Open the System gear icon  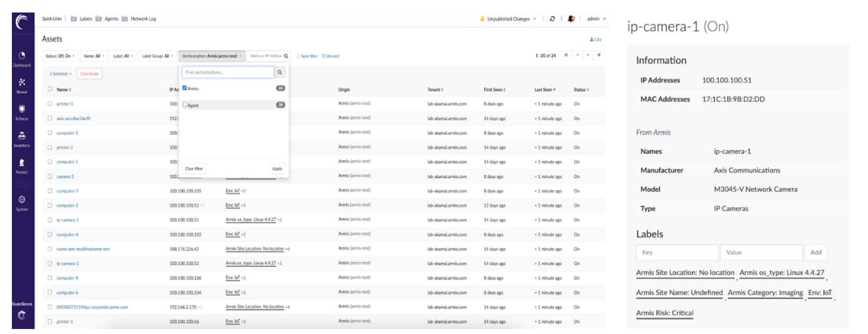[x=21, y=200]
